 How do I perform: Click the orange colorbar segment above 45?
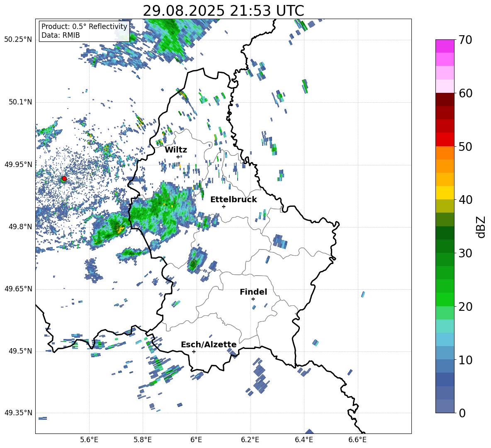(445, 166)
